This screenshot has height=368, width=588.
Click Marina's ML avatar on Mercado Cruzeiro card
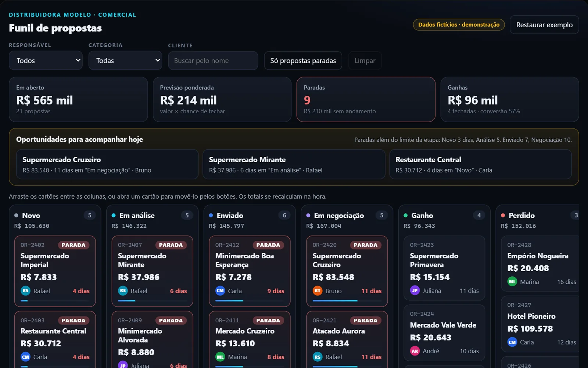(x=220, y=357)
